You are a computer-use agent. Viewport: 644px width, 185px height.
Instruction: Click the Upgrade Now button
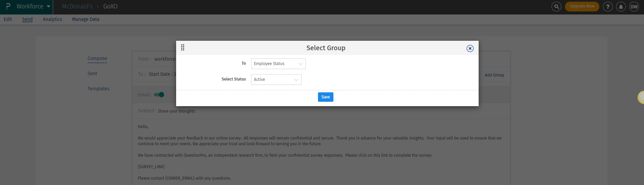582,6
